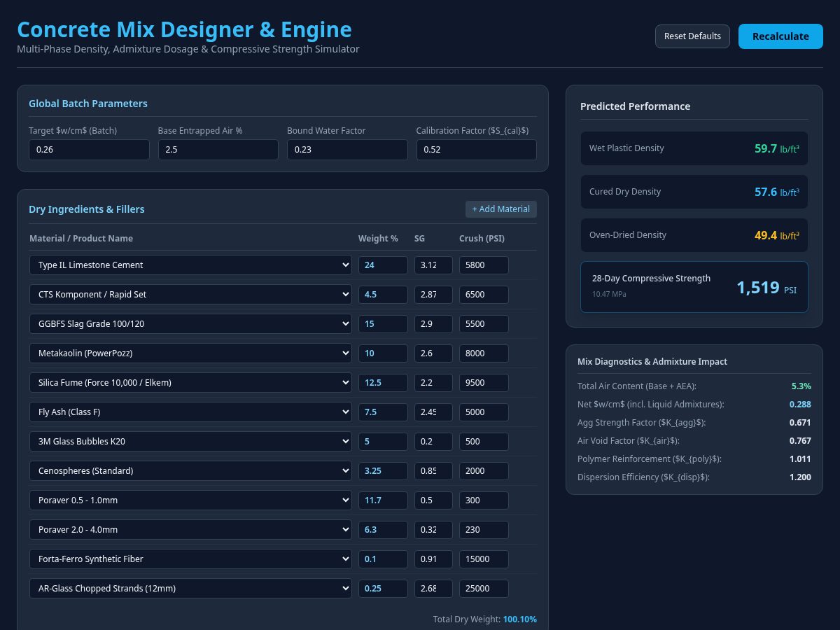This screenshot has height=630, width=840.
Task: Open the Poraver 0.5 - 1.0mm dropdown
Action: point(190,500)
